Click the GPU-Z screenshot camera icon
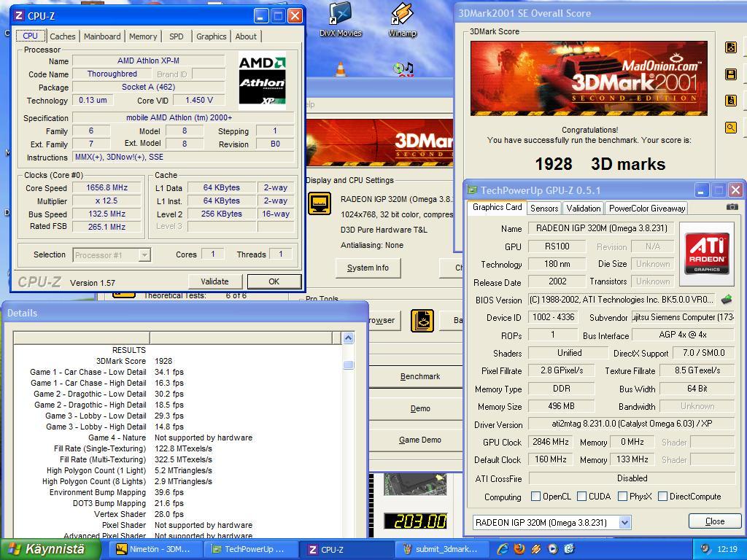This screenshot has height=560, width=747. click(x=732, y=206)
